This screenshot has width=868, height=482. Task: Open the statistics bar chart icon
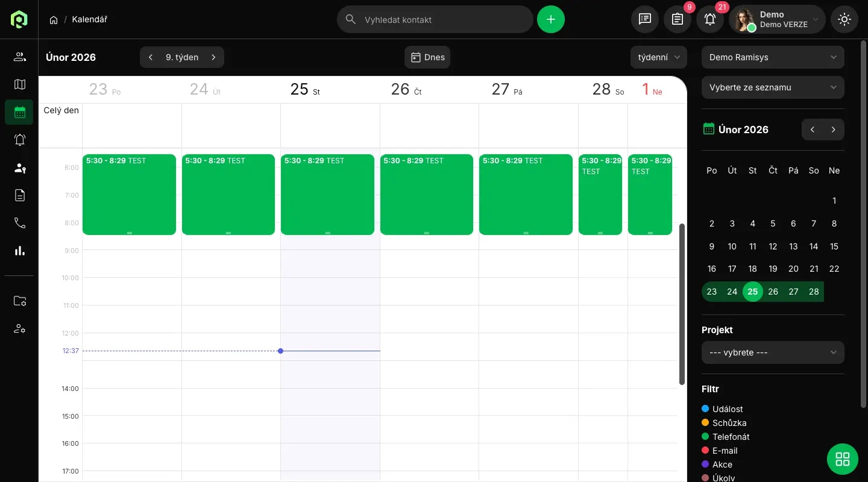pyautogui.click(x=19, y=251)
